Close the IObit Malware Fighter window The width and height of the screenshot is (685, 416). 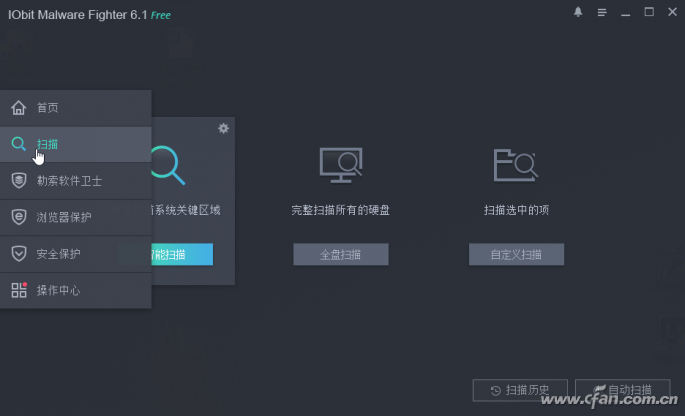point(672,12)
